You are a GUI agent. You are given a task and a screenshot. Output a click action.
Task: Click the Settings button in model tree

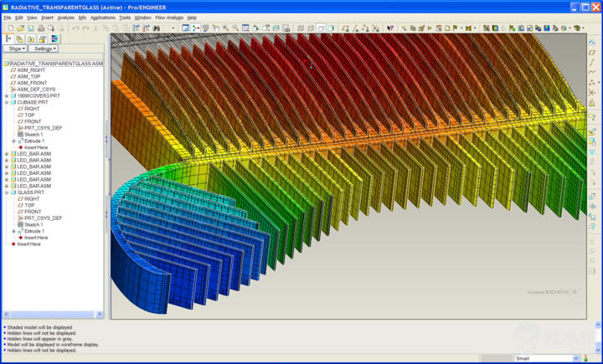coord(44,49)
